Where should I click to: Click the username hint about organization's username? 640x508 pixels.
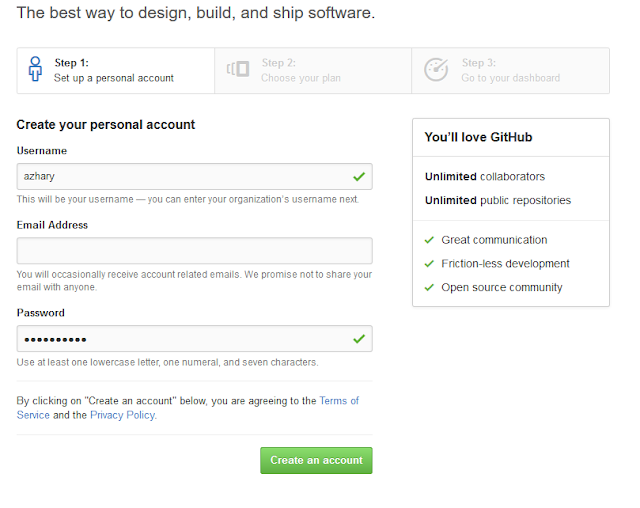pyautogui.click(x=188, y=199)
